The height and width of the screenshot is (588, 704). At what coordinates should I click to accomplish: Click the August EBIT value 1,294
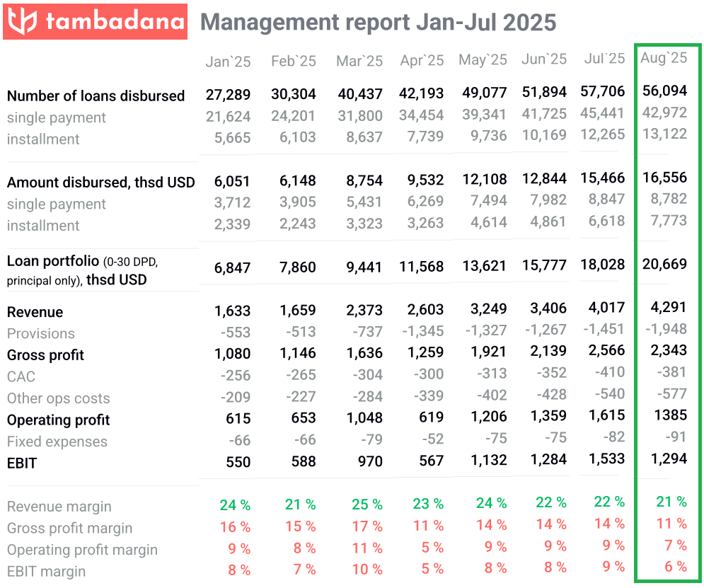[669, 459]
